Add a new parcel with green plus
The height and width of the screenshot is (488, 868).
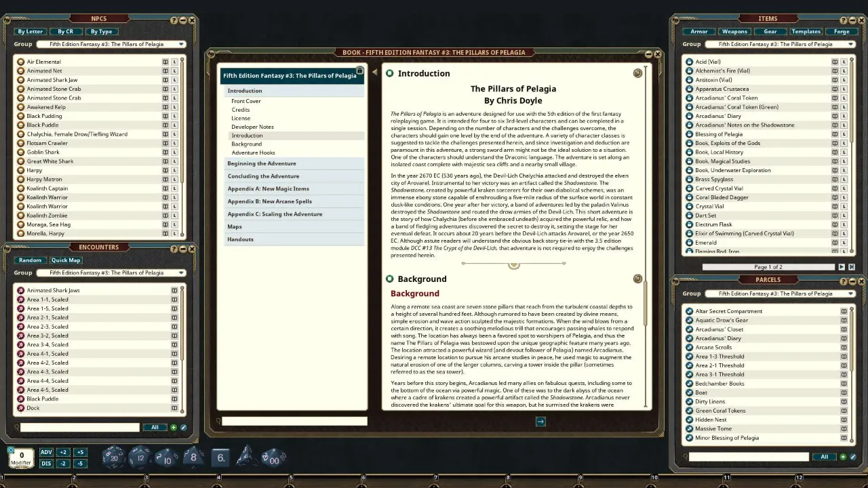pos(843,457)
